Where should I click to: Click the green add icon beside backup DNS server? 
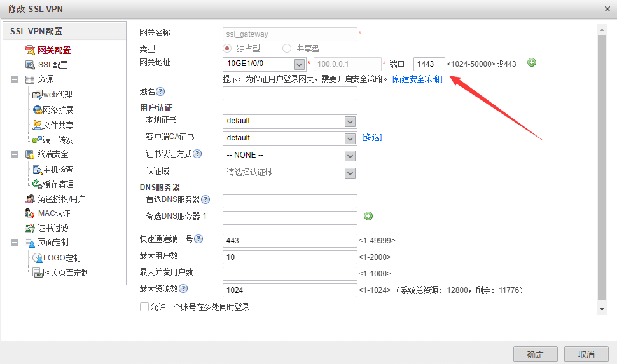(x=368, y=216)
